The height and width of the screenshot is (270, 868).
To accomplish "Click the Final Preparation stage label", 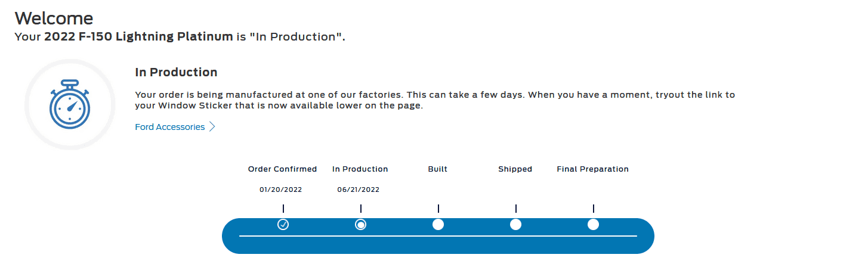I will [x=592, y=169].
